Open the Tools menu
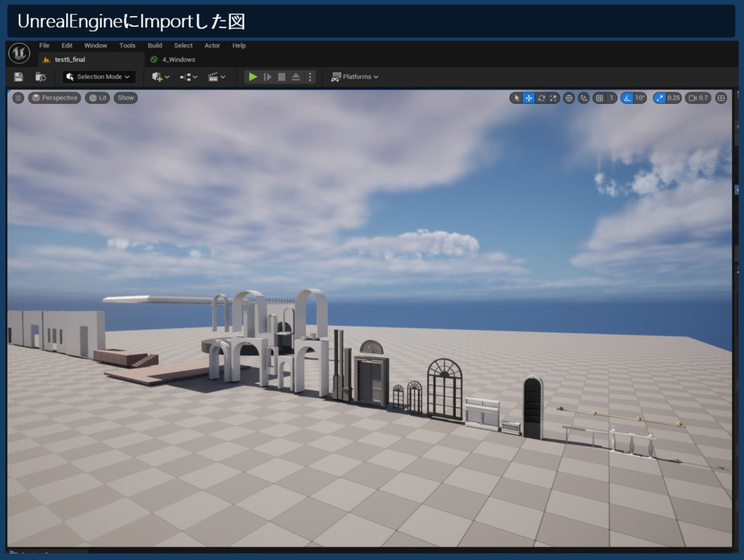Image resolution: width=744 pixels, height=560 pixels. (127, 46)
